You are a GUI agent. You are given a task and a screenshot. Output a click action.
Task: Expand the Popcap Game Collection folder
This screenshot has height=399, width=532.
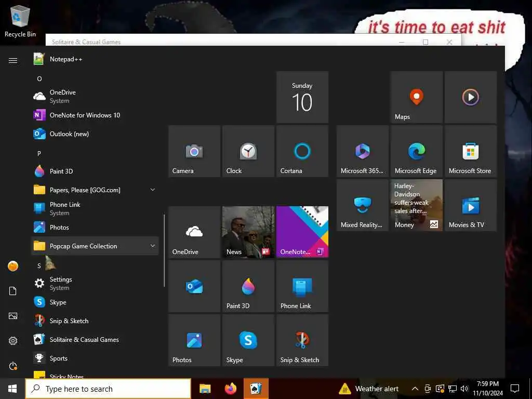(95, 246)
